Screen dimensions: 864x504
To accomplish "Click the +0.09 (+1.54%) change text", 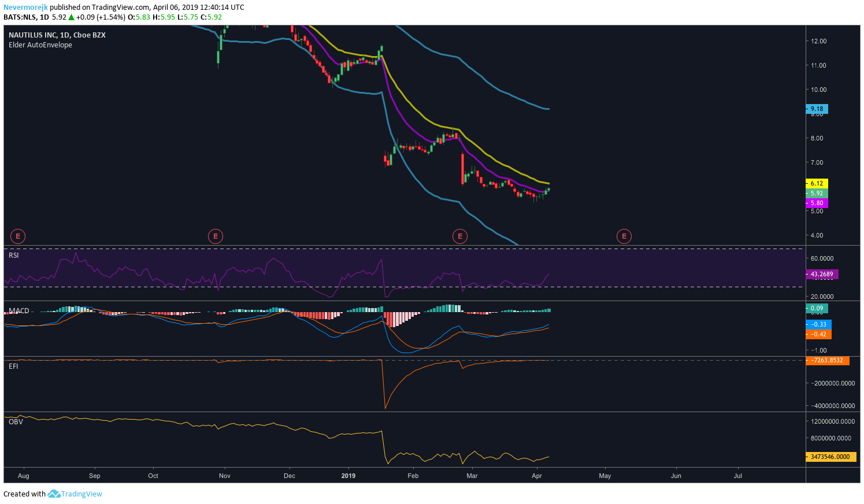I will tap(101, 17).
